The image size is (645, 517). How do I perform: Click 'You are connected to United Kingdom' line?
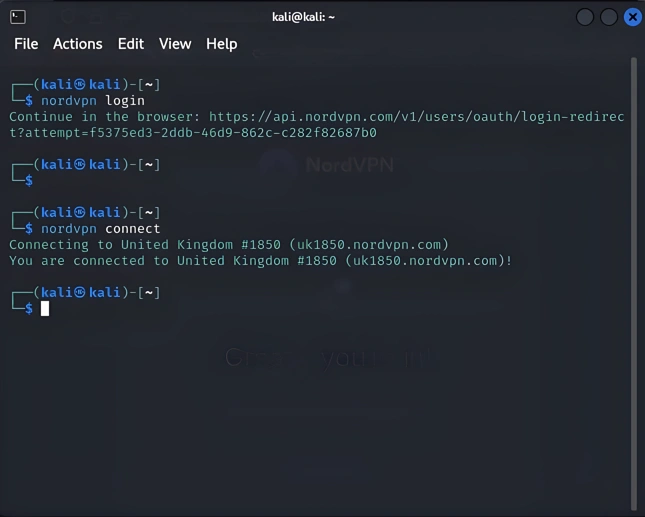(261, 261)
